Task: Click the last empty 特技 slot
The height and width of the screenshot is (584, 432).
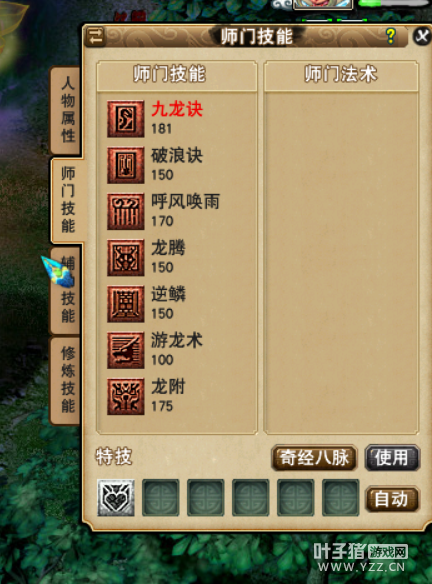Action: [x=340, y=498]
